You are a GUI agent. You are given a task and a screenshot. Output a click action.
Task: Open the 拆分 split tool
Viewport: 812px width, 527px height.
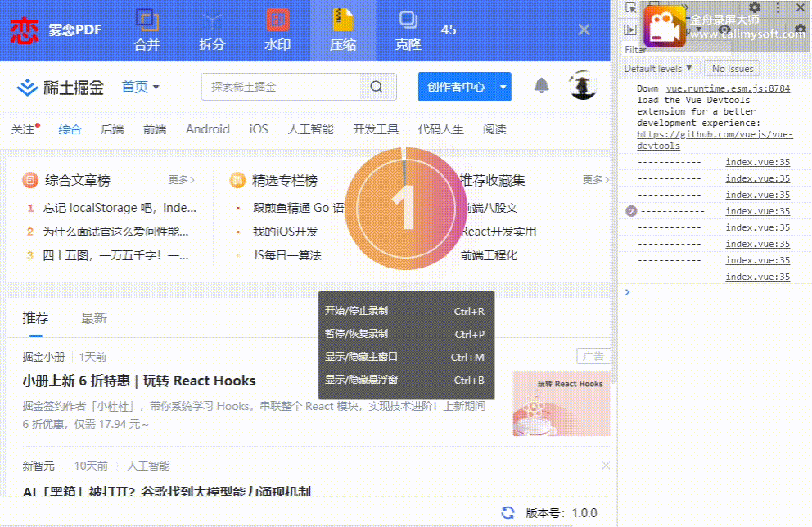(212, 30)
